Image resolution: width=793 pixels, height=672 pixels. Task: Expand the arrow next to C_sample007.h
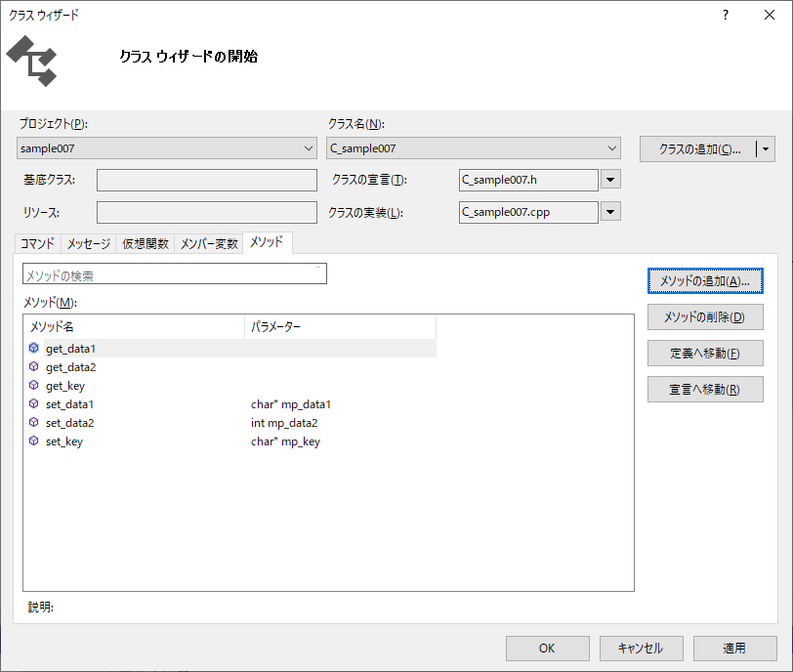click(x=610, y=180)
